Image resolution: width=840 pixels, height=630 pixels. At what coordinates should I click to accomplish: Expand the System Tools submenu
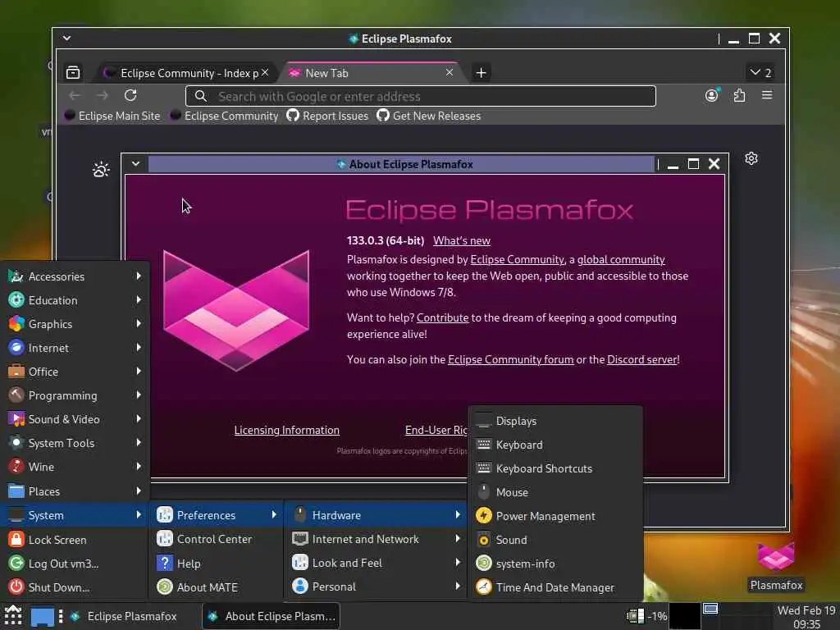pos(75,443)
